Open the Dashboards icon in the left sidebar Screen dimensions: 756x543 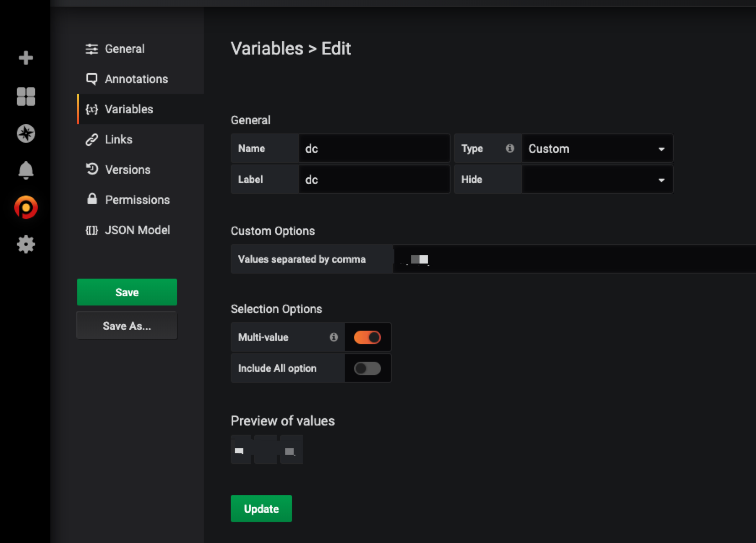click(x=26, y=97)
